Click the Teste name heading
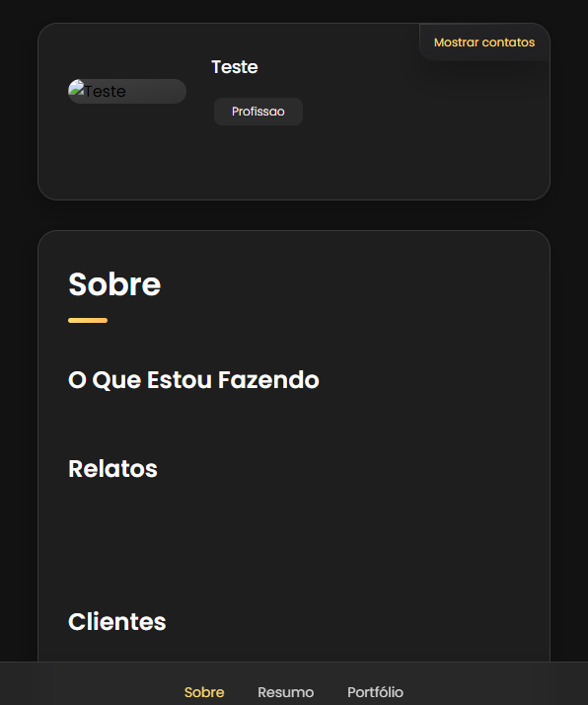Image resolution: width=588 pixels, height=705 pixels. point(235,67)
